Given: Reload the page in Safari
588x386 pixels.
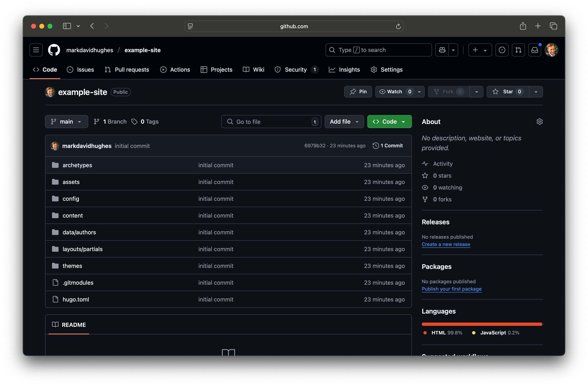Looking at the screenshot, I should tap(398, 26).
